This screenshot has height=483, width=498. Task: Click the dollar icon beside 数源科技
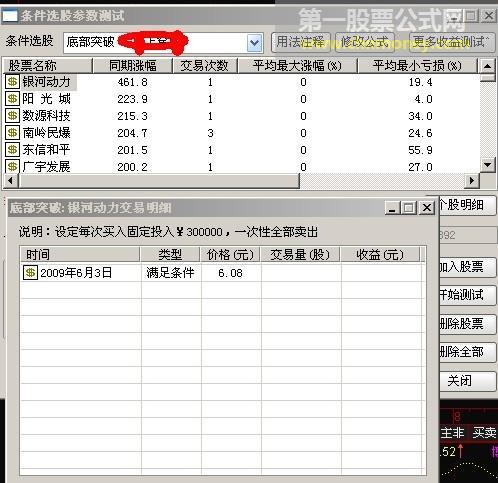pyautogui.click(x=12, y=116)
